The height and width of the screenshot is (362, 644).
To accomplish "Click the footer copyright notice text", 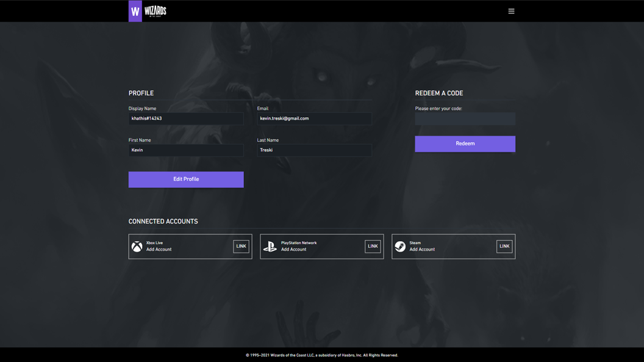I will coord(322,355).
